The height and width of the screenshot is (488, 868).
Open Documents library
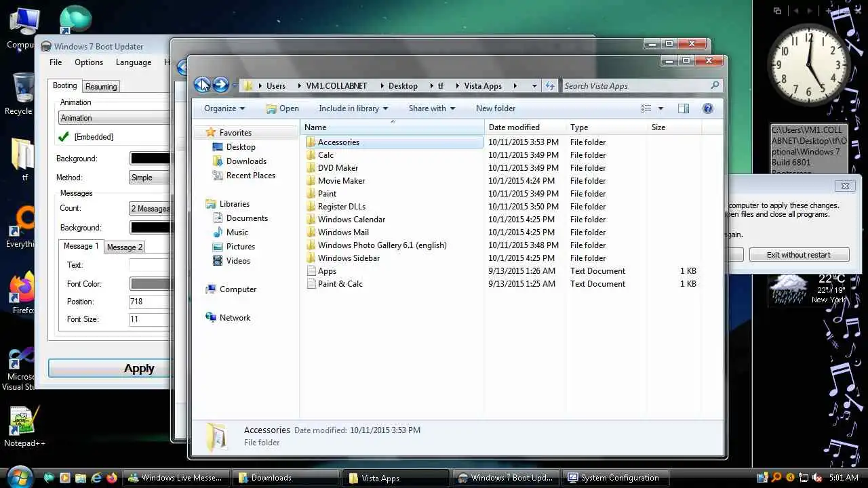pos(240,218)
